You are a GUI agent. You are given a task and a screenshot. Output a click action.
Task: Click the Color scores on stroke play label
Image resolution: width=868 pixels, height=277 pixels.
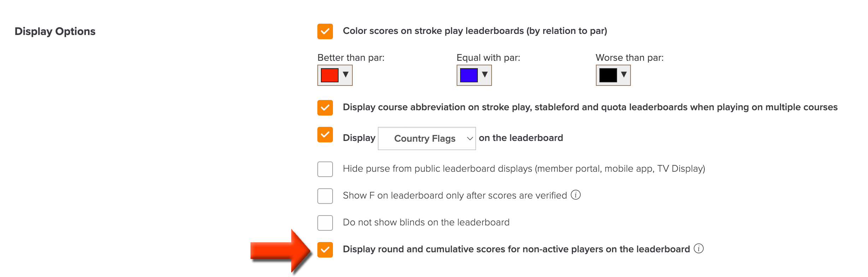click(x=475, y=31)
